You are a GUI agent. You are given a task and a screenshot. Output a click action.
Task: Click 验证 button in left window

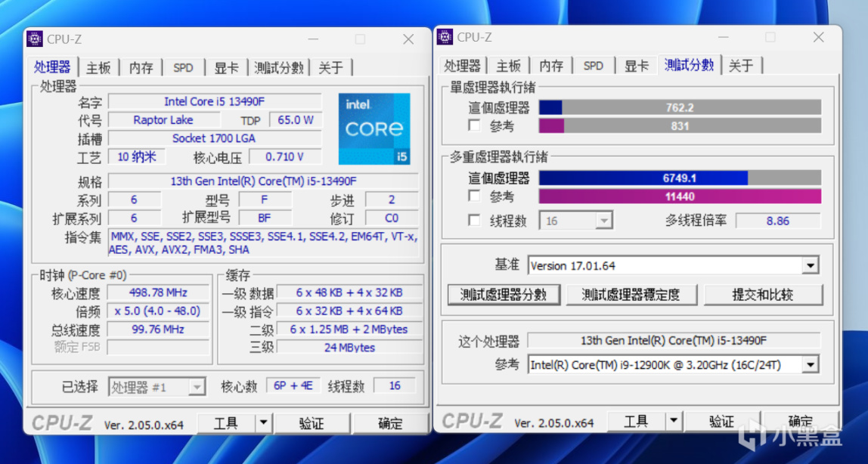point(312,424)
